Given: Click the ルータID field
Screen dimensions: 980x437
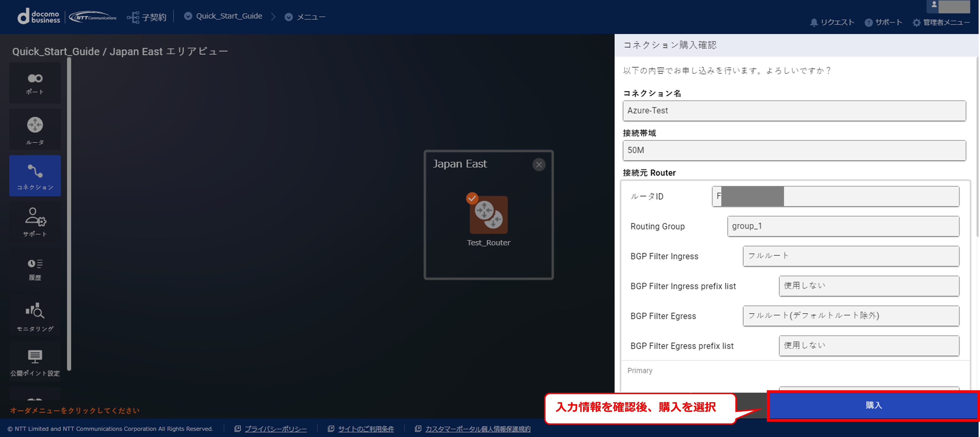Looking at the screenshot, I should (x=836, y=196).
